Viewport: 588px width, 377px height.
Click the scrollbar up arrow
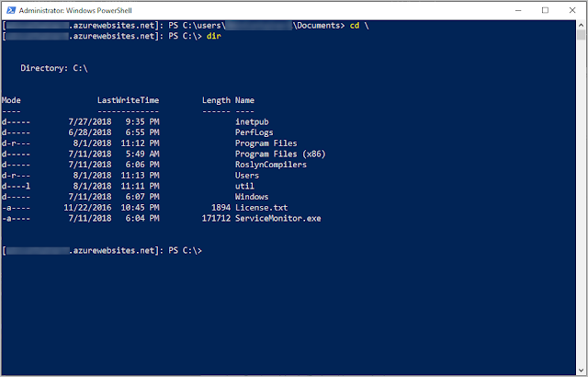pyautogui.click(x=581, y=25)
